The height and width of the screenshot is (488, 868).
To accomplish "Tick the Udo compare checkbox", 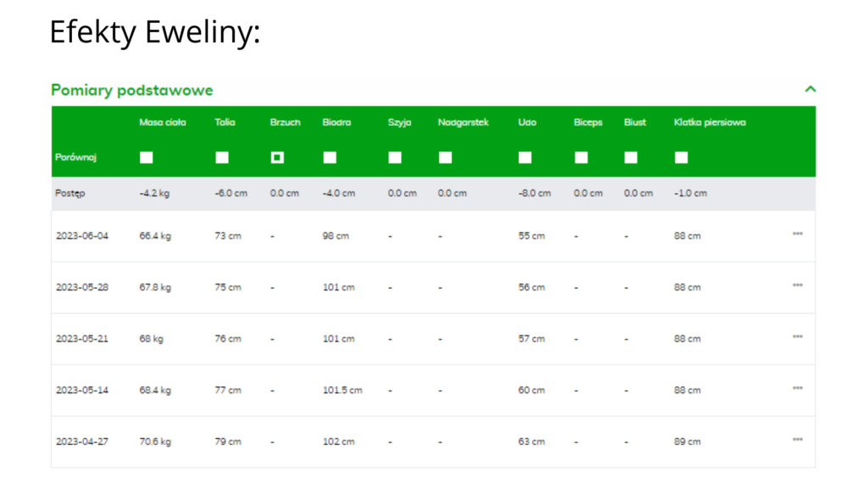I will (x=525, y=158).
